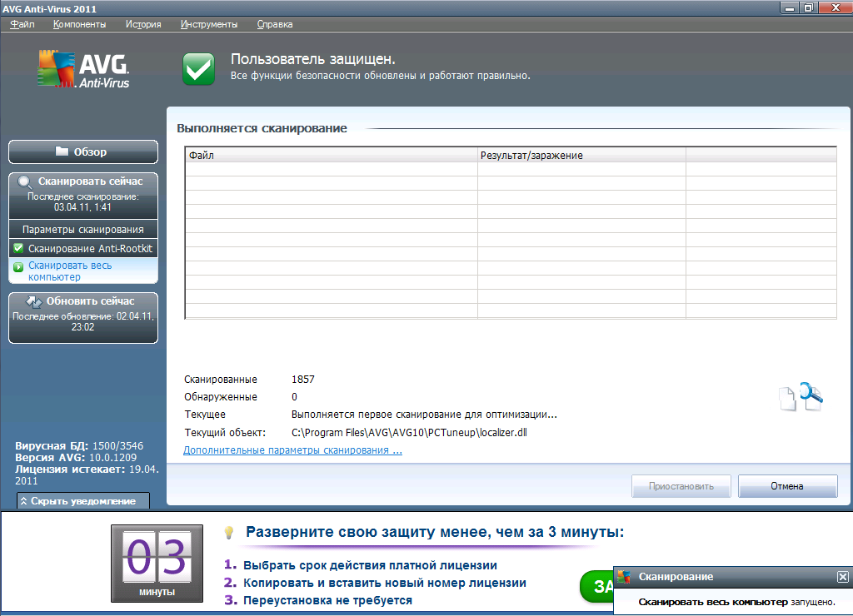The height and width of the screenshot is (616, 853).
Task: Click the Сканировать весь компьютер запущено message
Action: click(736, 602)
